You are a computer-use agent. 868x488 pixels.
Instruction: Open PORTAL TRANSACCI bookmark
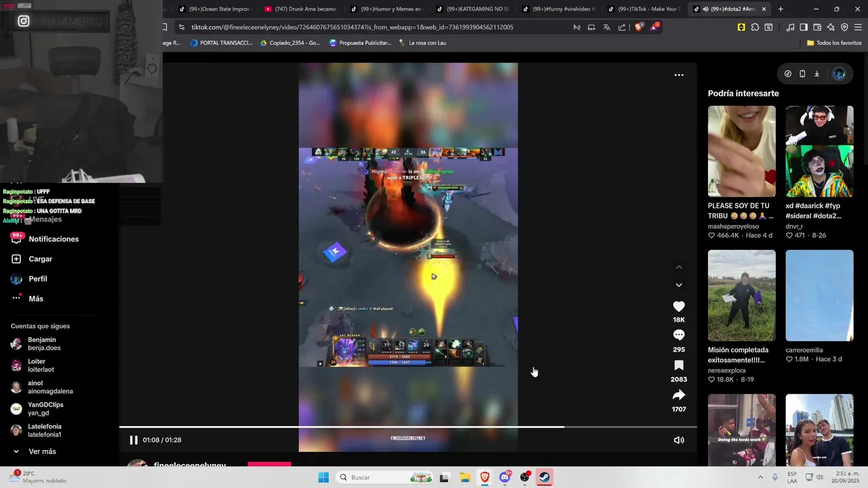tap(221, 43)
